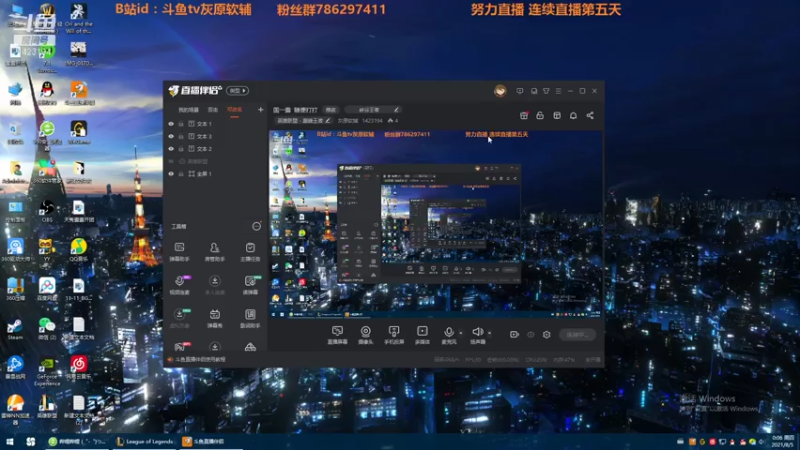The image size is (800, 450).
Task: Click the live preview area
Action: point(435,224)
